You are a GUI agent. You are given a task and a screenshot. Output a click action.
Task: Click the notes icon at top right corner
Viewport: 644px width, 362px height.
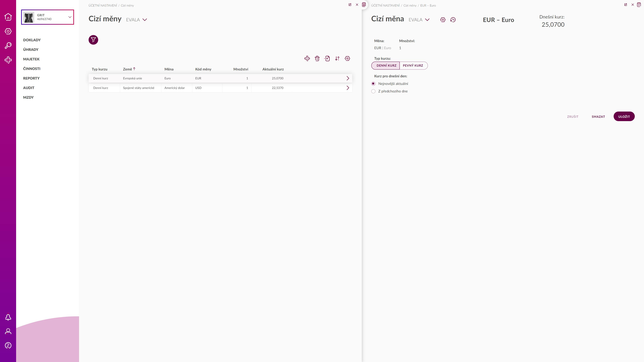tap(639, 5)
